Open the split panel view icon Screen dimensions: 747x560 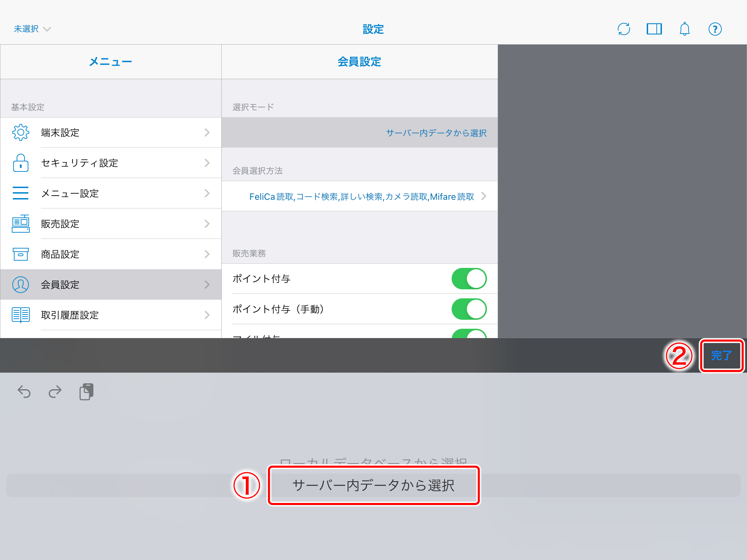point(654,29)
